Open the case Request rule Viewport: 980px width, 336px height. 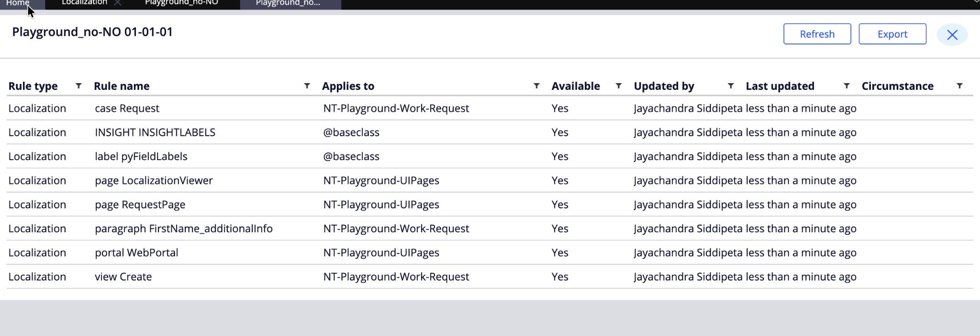point(127,108)
